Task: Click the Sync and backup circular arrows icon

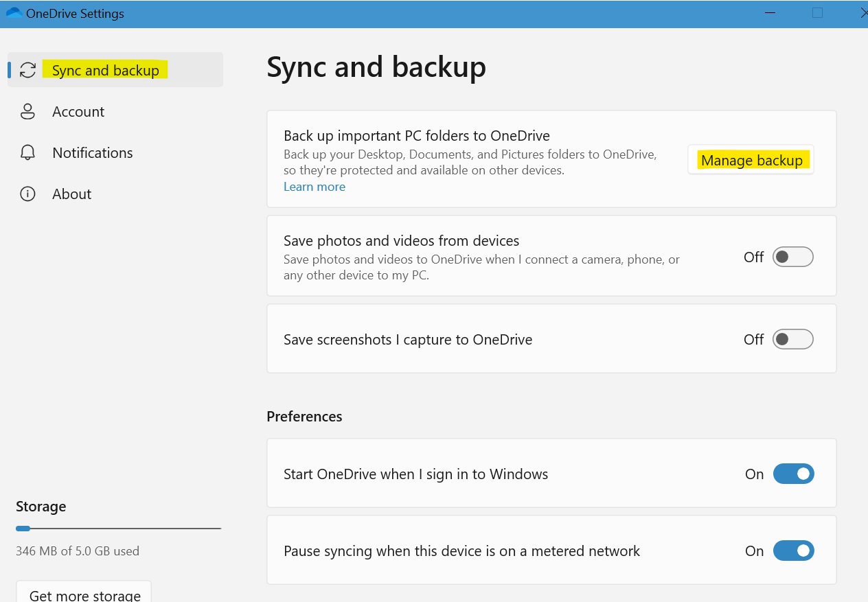Action: pos(27,70)
